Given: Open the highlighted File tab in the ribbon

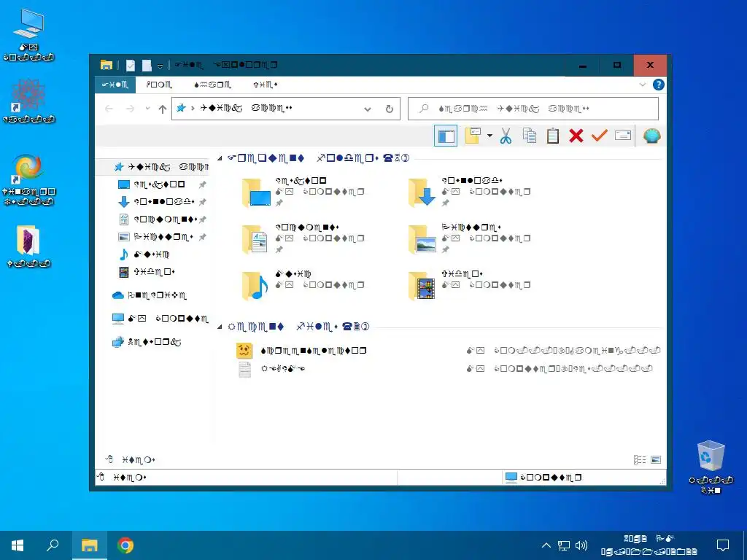Looking at the screenshot, I should coord(115,85).
